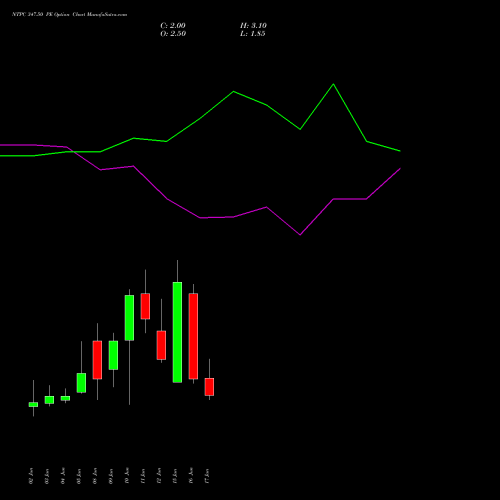
Task: Click the highest peak of the green line
Action: pyautogui.click(x=333, y=84)
